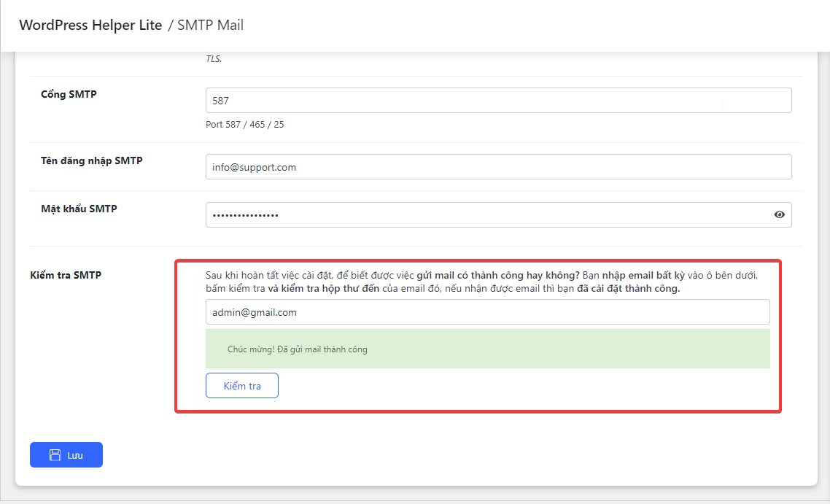The height and width of the screenshot is (504, 830).
Task: Click the italic TLS. text
Action: pyautogui.click(x=214, y=59)
